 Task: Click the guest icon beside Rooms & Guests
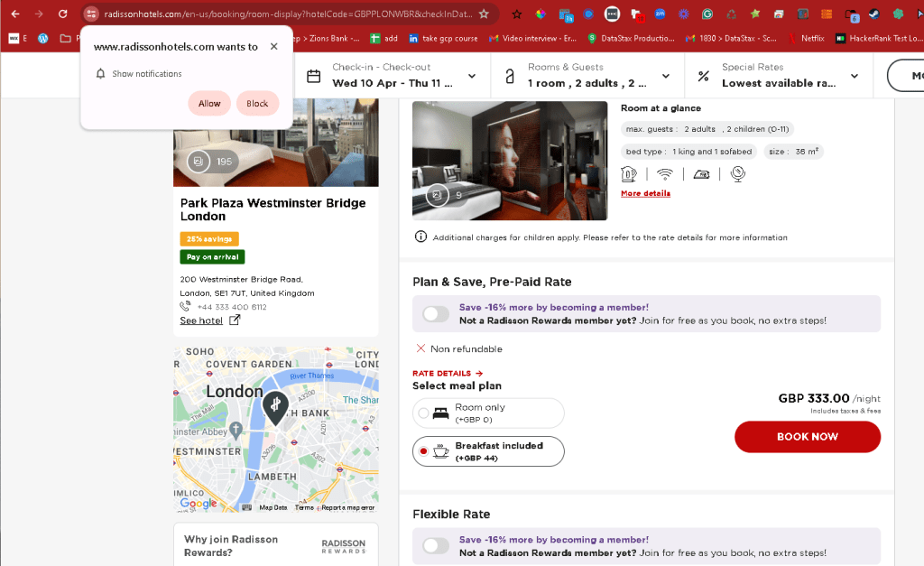coord(511,76)
